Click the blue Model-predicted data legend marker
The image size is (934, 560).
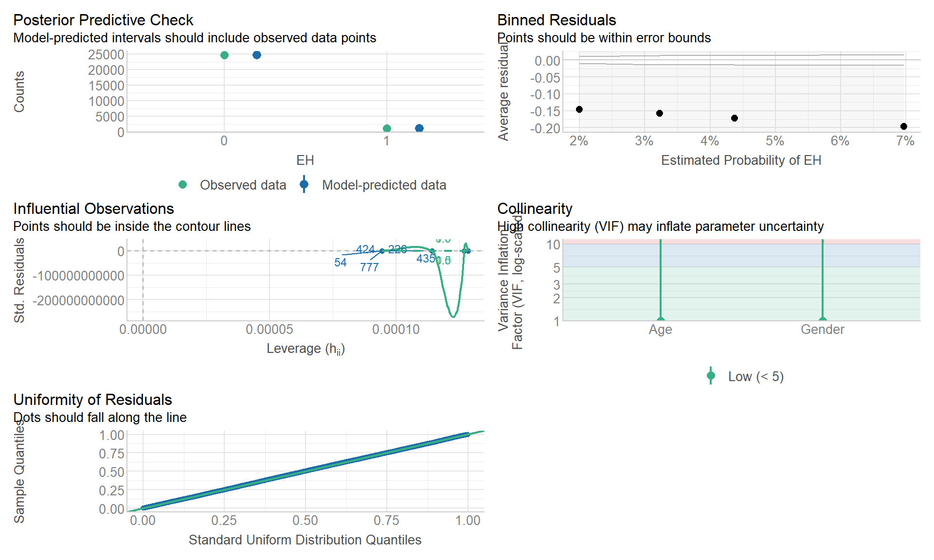[x=304, y=185]
